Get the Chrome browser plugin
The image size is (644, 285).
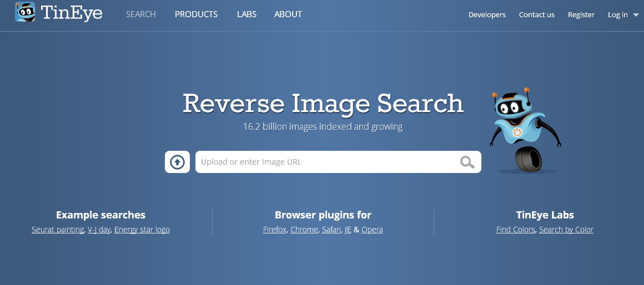click(x=304, y=230)
